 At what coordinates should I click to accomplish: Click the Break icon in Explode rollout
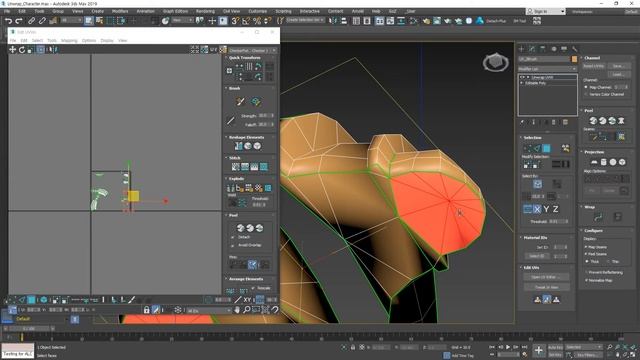(230, 188)
